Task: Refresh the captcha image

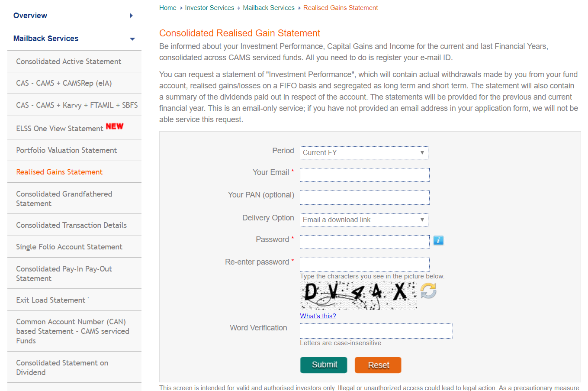Action: click(428, 291)
